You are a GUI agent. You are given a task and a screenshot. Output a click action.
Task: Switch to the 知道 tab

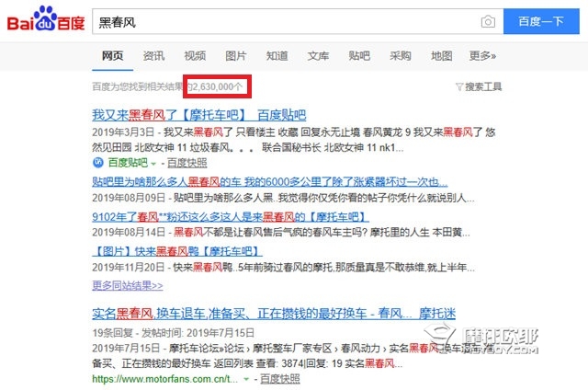(x=277, y=56)
